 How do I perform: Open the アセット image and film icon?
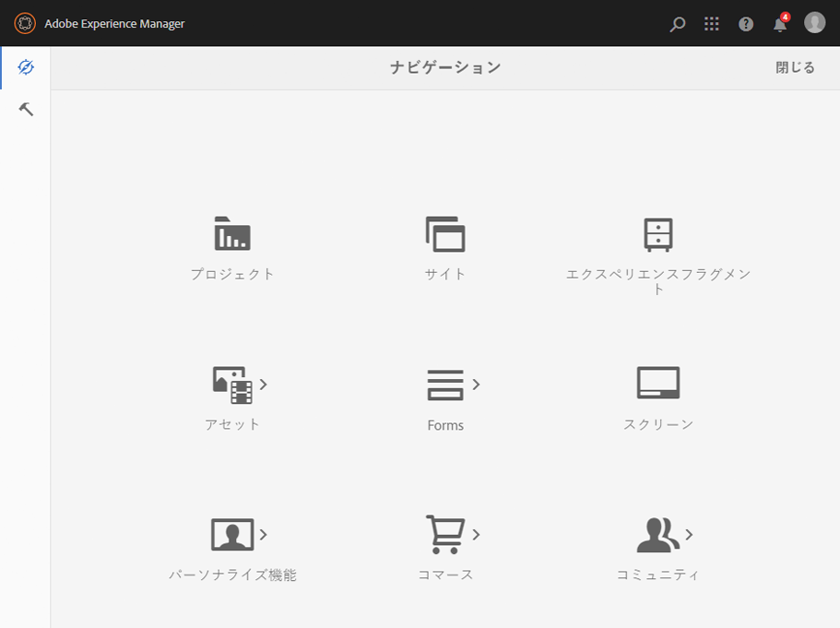[232, 385]
